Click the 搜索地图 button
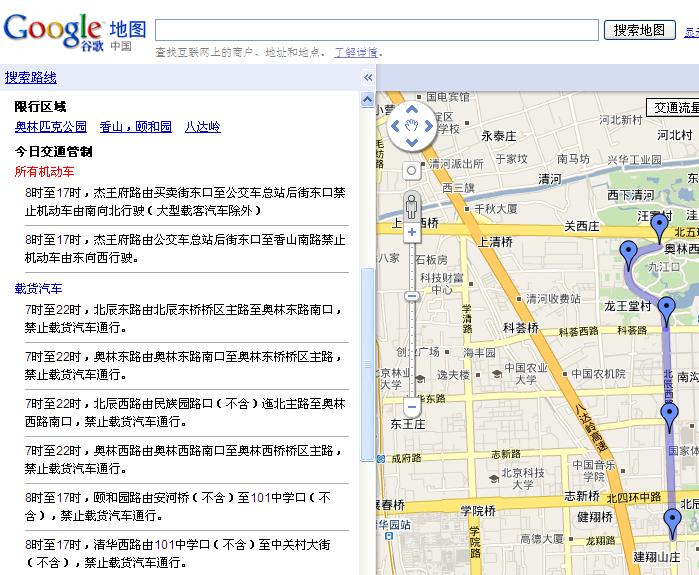The height and width of the screenshot is (575, 699). click(639, 30)
